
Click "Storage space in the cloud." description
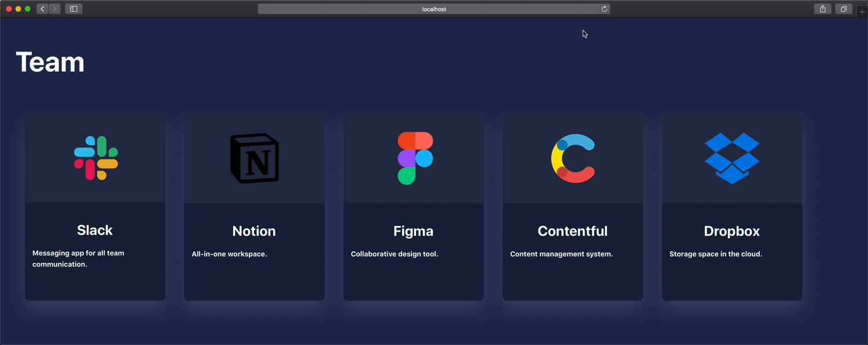coord(716,254)
